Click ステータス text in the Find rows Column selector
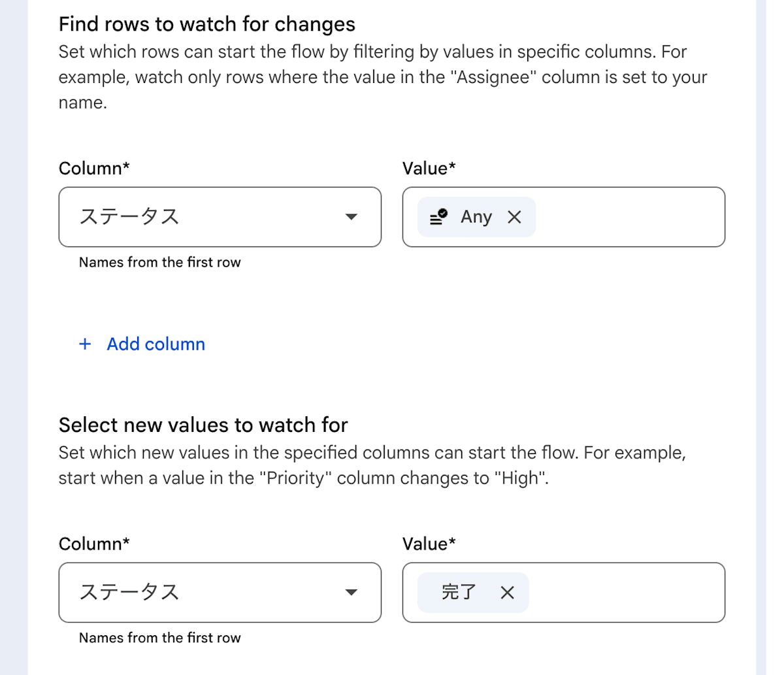This screenshot has height=675, width=784. click(x=129, y=217)
